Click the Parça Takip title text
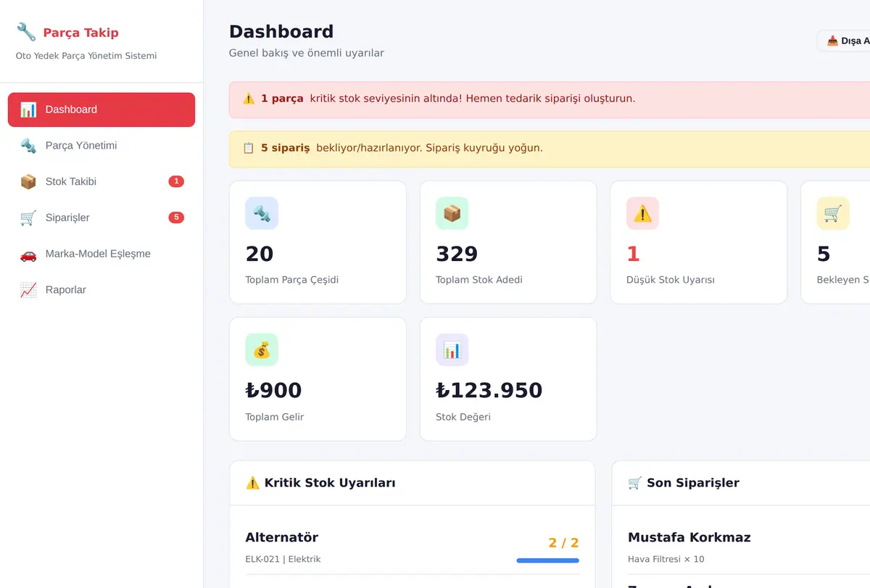Image resolution: width=870 pixels, height=588 pixels. point(80,33)
